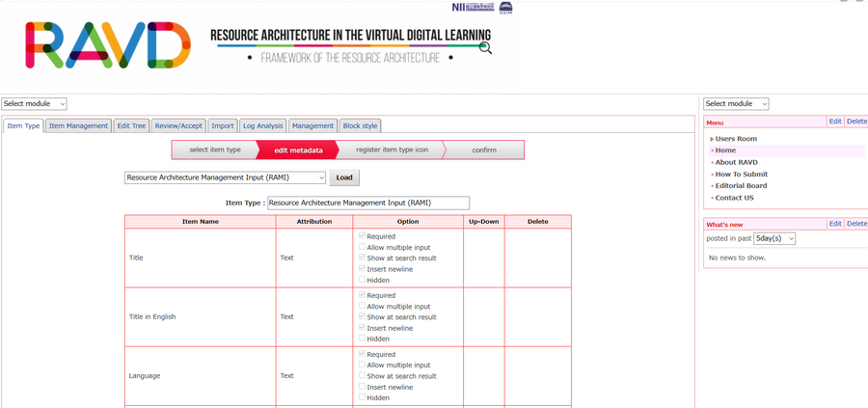Toggle Required for Title in English

[362, 295]
